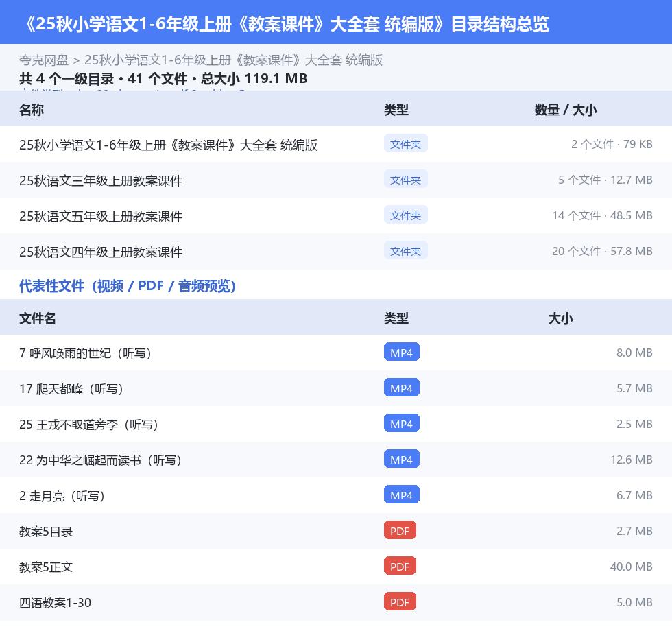Click the 8.0 MB size value

634,353
